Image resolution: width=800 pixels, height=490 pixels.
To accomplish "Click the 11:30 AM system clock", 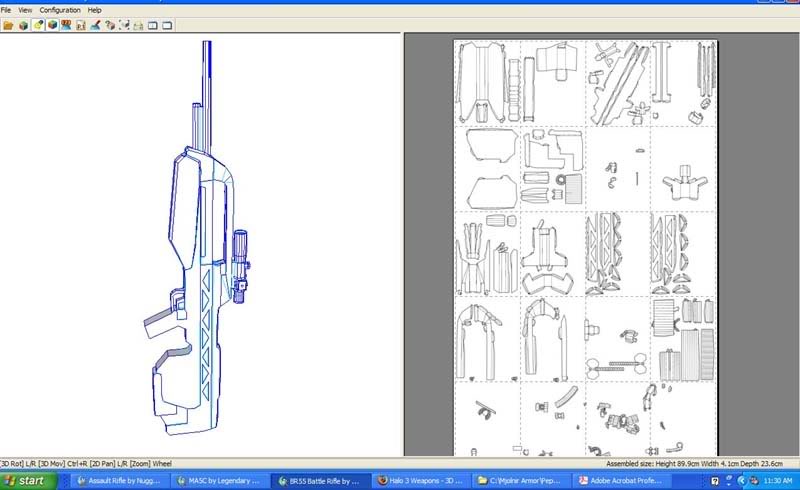I will [x=778, y=481].
